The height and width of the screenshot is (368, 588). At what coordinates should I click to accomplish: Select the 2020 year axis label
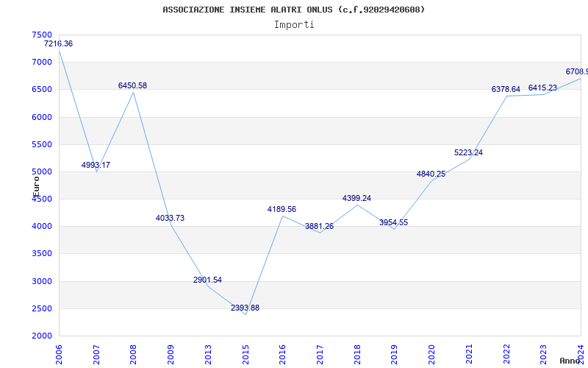(x=431, y=354)
